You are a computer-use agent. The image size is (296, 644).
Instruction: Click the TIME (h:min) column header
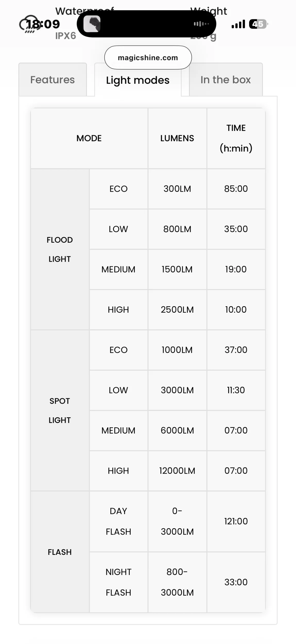[236, 138]
